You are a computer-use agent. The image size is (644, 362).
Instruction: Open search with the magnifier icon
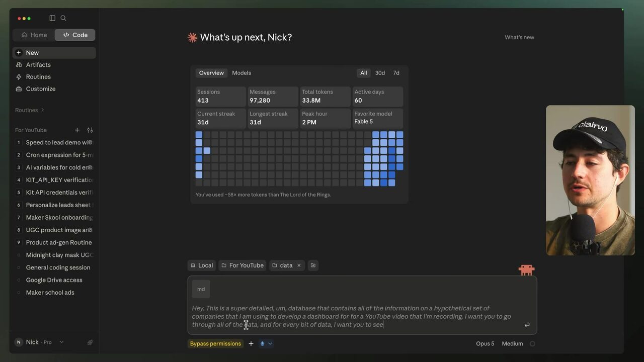pyautogui.click(x=63, y=18)
